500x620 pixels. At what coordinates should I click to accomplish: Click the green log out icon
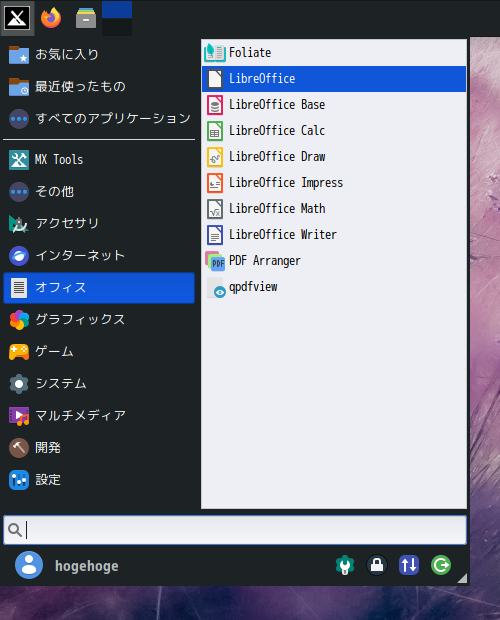(x=441, y=565)
